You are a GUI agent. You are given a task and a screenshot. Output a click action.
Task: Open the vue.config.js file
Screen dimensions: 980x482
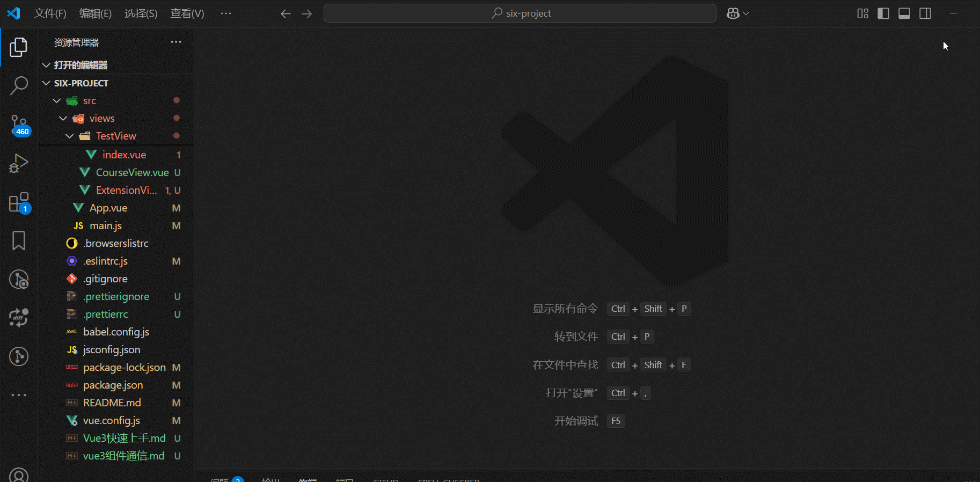[116, 420]
